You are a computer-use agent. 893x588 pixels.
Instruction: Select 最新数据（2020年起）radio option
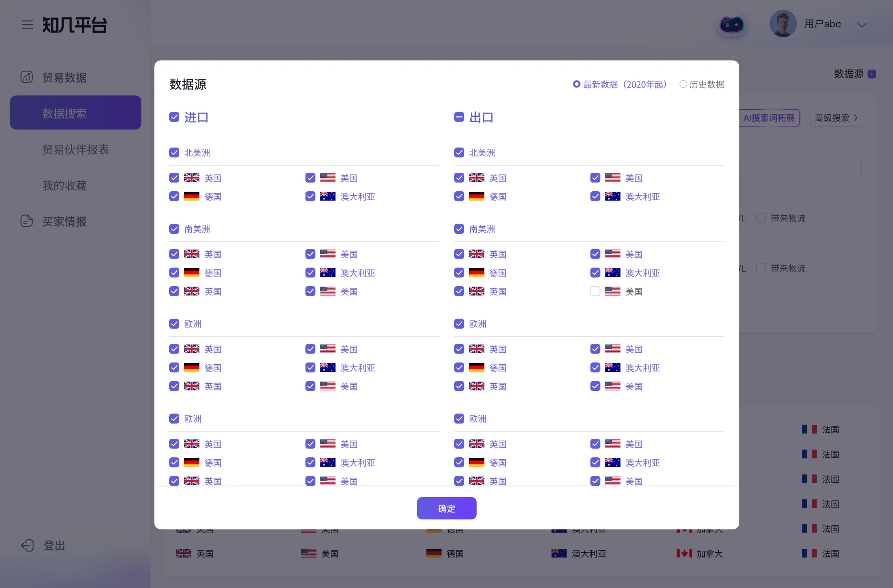pos(576,84)
